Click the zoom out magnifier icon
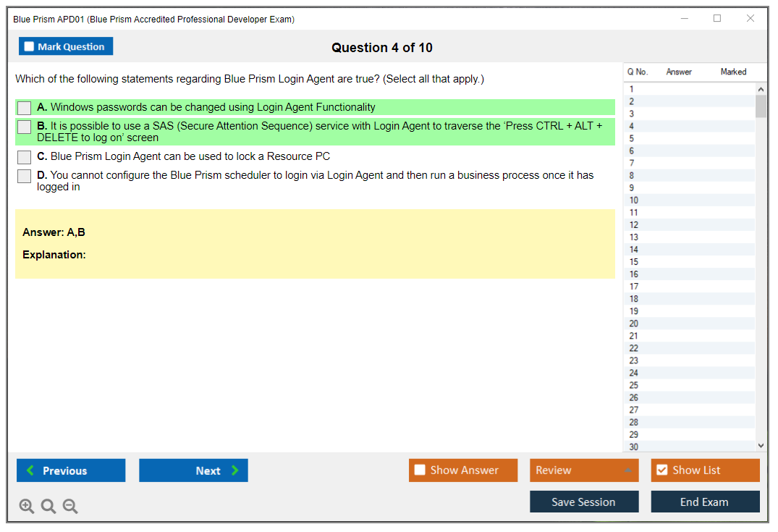This screenshot has height=532, width=778. click(70, 507)
